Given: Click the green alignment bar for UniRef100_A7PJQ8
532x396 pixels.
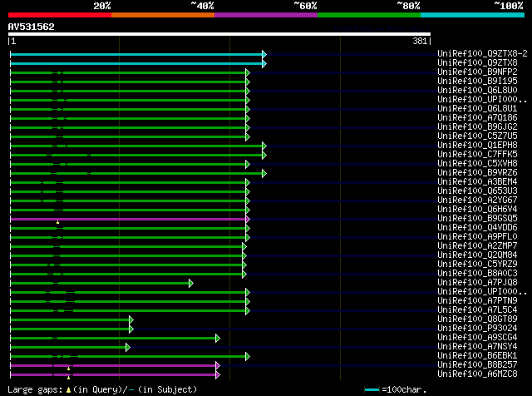Looking at the screenshot, I should point(100,283).
